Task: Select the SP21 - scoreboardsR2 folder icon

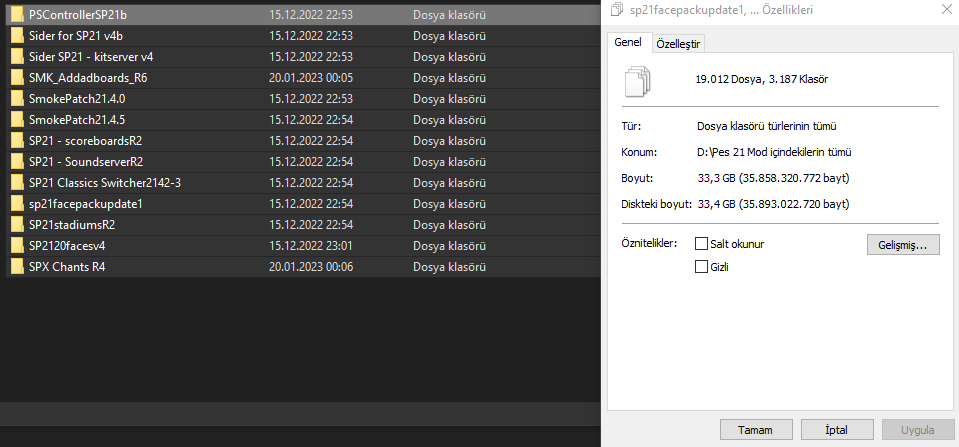Action: click(x=17, y=141)
